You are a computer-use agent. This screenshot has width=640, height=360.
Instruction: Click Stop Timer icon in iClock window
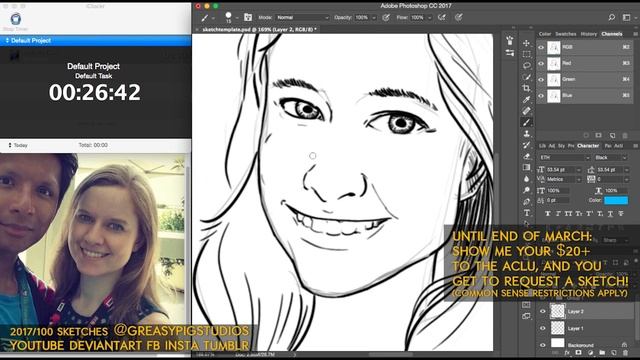[x=16, y=19]
